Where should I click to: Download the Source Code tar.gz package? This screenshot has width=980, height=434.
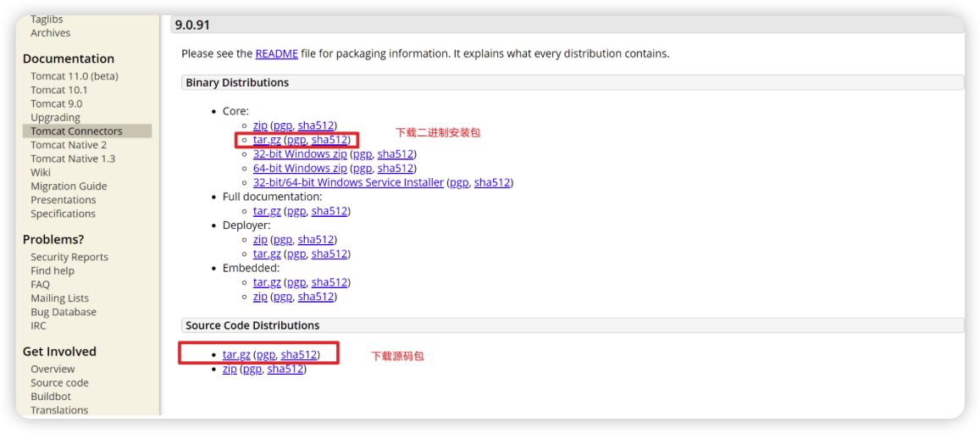point(236,354)
